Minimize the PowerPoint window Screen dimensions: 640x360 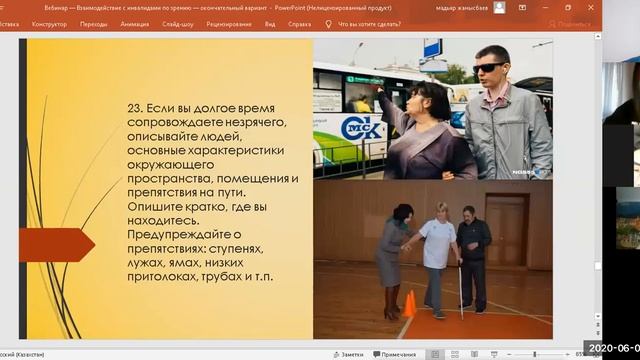[x=545, y=7]
